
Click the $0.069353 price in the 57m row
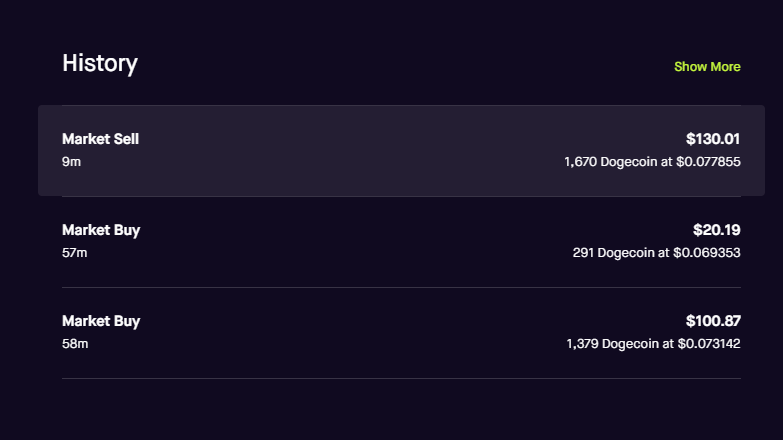[707, 253]
